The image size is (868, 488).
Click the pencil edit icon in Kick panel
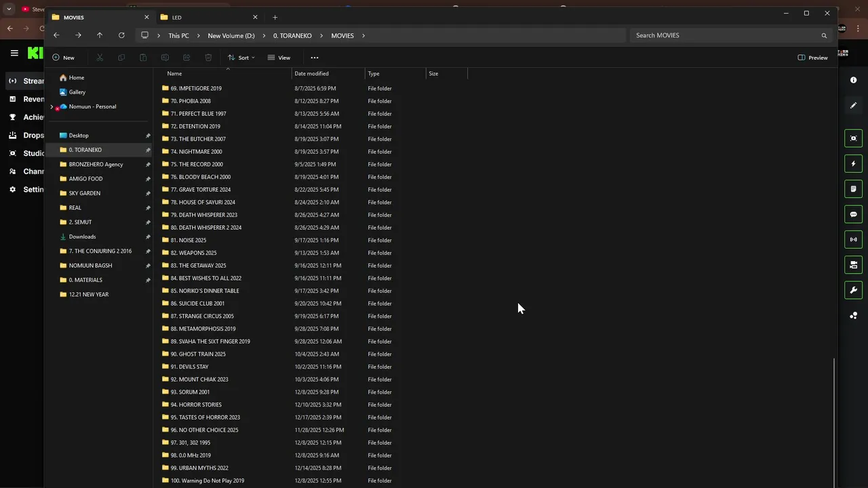coord(853,105)
